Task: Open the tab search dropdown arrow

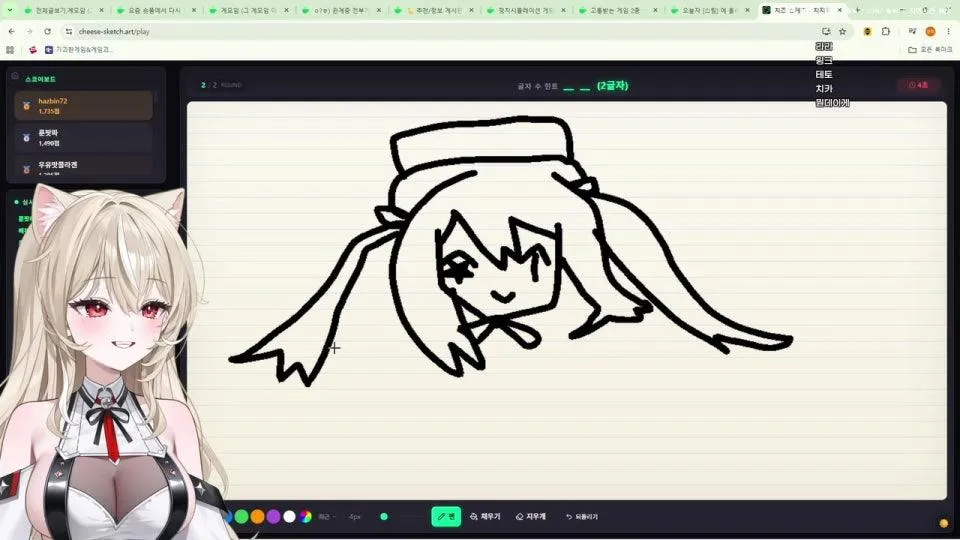Action: pyautogui.click(x=9, y=10)
